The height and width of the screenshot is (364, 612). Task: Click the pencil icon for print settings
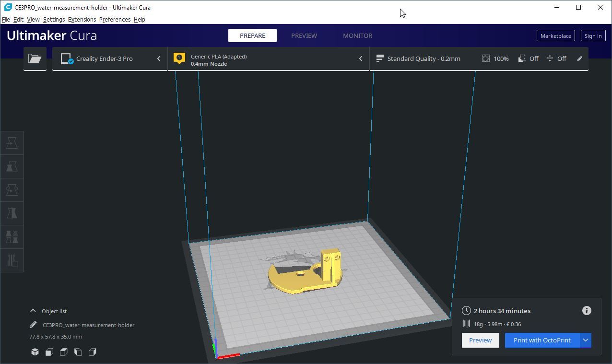(579, 59)
